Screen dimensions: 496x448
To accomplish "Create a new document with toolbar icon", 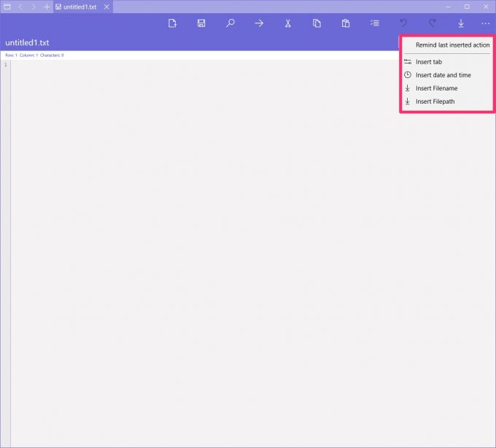I will tap(172, 23).
